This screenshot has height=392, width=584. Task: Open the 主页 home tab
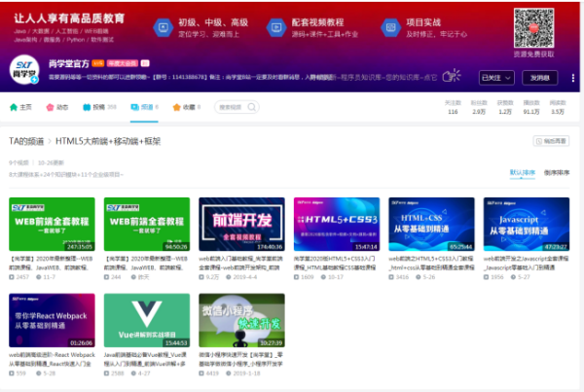20,107
